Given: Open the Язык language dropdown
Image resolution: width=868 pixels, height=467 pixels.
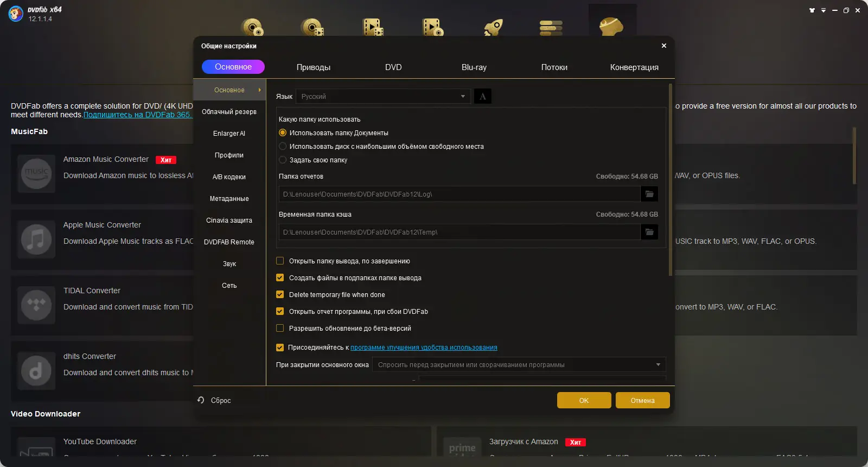Looking at the screenshot, I should pyautogui.click(x=383, y=97).
